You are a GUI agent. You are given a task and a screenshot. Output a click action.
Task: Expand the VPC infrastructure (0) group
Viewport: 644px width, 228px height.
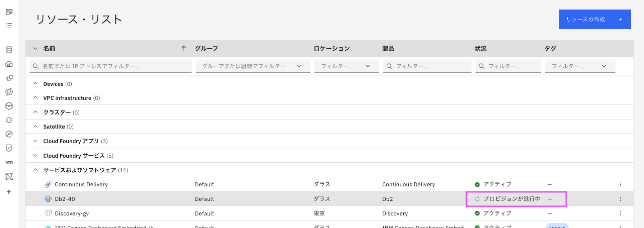[35, 98]
